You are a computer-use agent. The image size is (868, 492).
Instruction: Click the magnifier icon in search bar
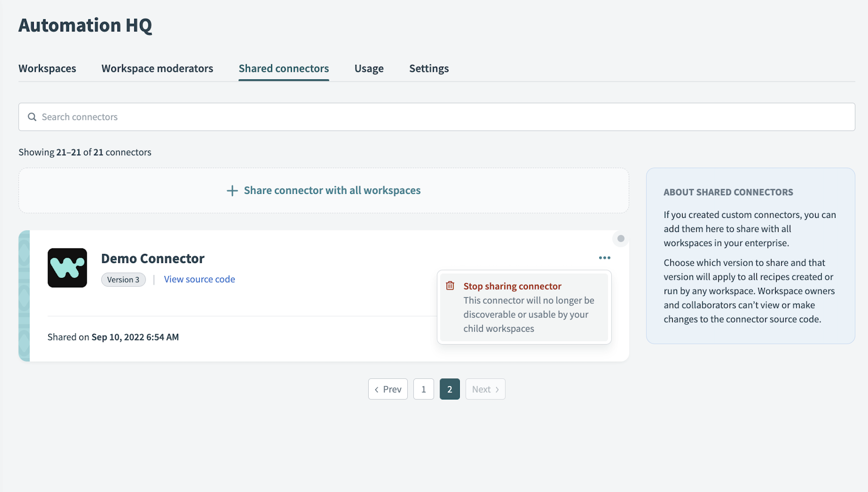32,117
